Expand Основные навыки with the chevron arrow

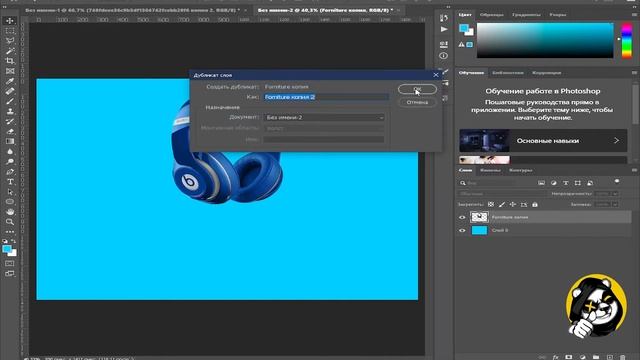[616, 140]
